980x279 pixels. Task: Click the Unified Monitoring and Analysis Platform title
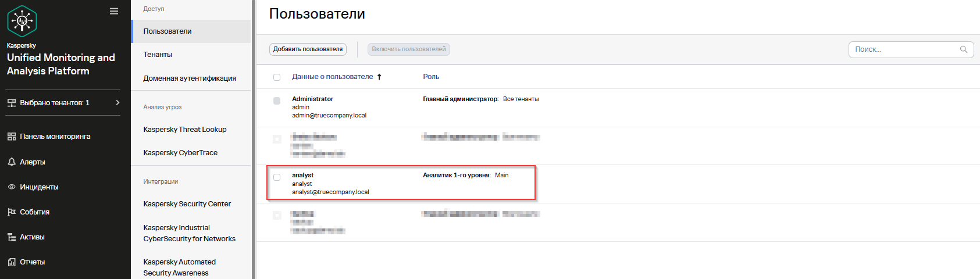click(x=61, y=64)
